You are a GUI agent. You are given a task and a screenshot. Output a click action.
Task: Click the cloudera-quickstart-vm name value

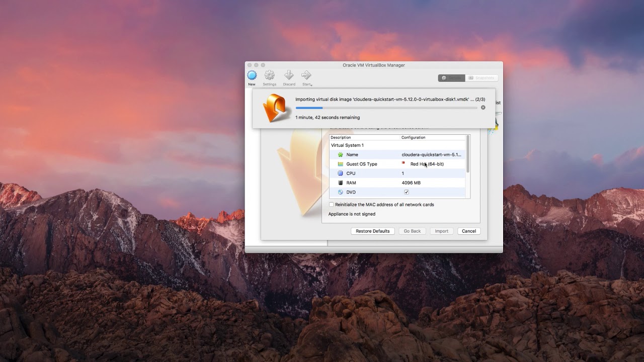tap(431, 155)
